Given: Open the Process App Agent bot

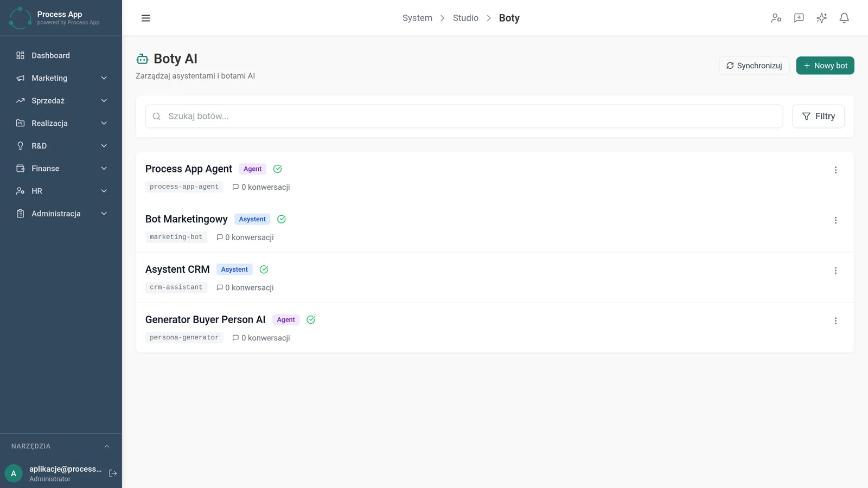Looking at the screenshot, I should [x=188, y=169].
